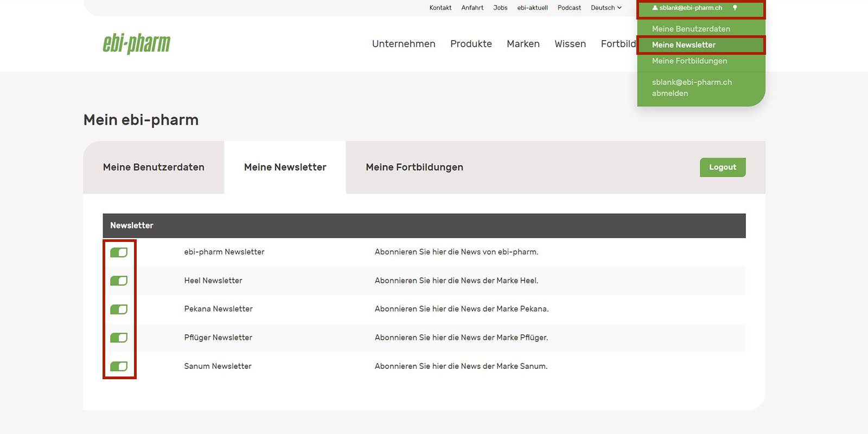Go to Marken in main navigation

click(523, 44)
